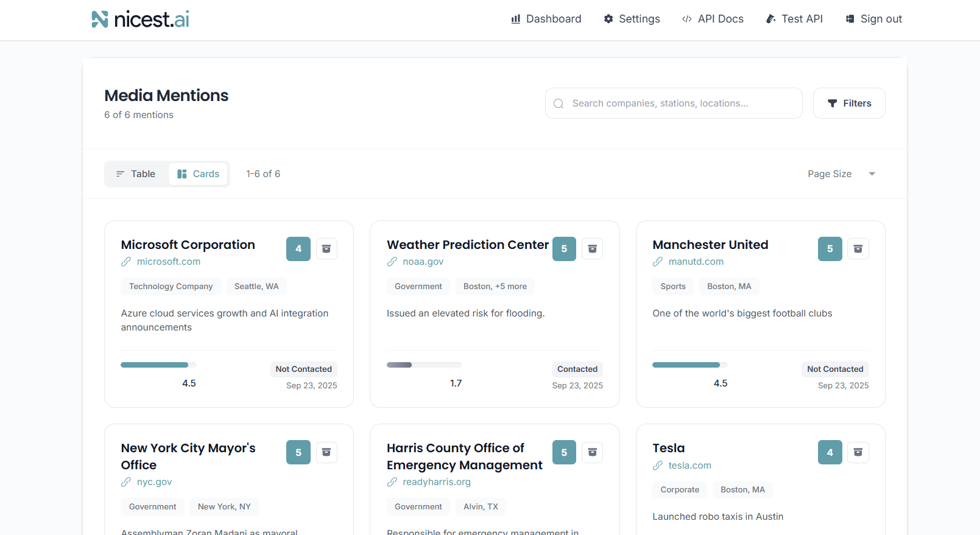Open the manutd.com link
This screenshot has height=535, width=980.
pyautogui.click(x=696, y=262)
